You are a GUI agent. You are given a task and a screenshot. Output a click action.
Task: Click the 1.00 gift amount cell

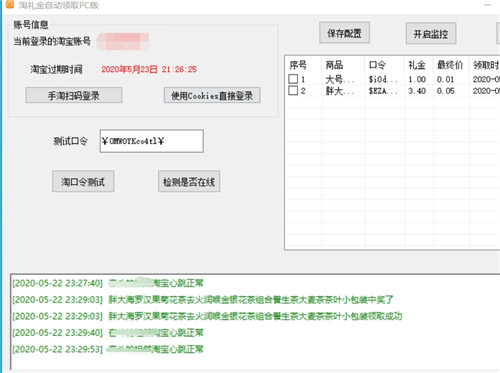(x=417, y=79)
